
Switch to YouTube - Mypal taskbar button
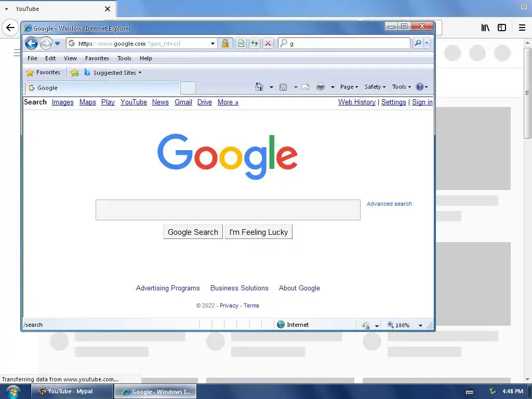click(72, 392)
